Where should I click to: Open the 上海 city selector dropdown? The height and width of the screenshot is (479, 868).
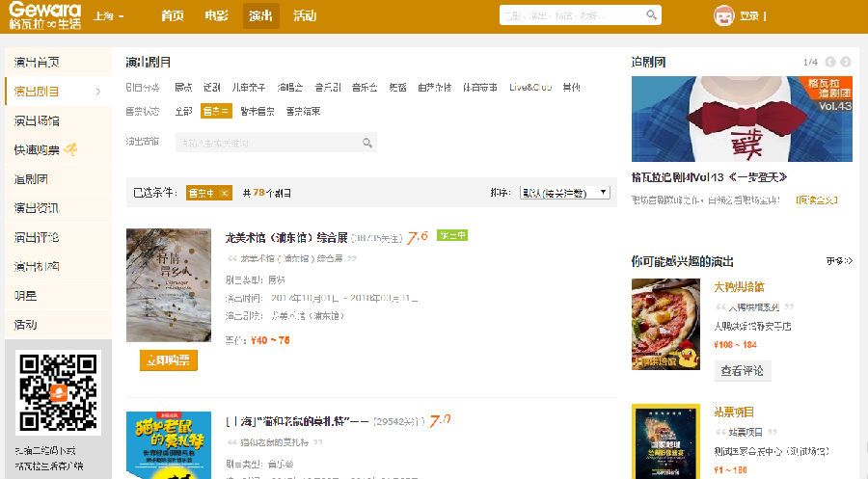click(108, 16)
